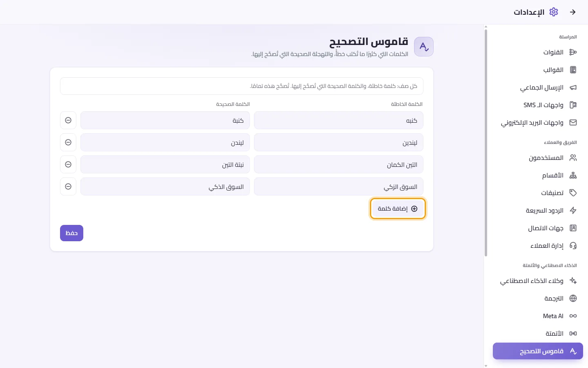Delete the السوق الزكي row
The width and height of the screenshot is (588, 368).
pos(68,186)
